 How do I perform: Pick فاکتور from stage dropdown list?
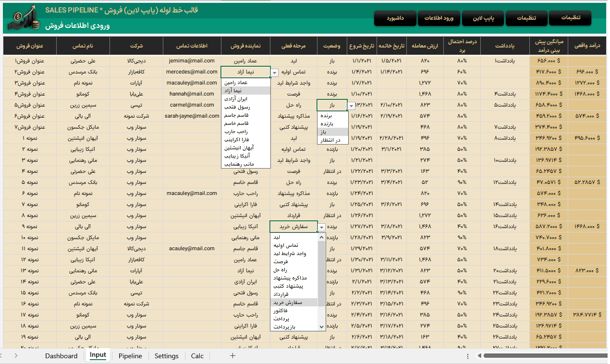point(294,311)
